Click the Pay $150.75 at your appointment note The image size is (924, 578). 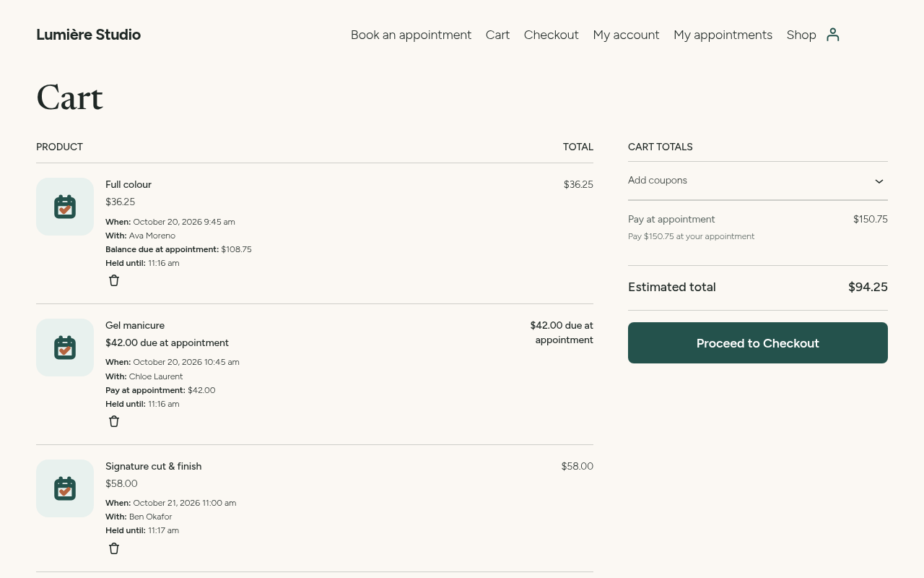(691, 236)
